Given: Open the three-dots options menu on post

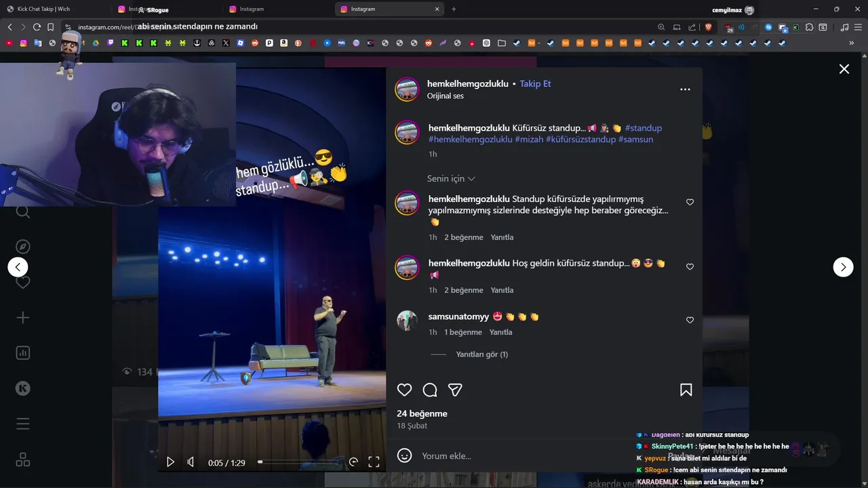Looking at the screenshot, I should coord(685,89).
